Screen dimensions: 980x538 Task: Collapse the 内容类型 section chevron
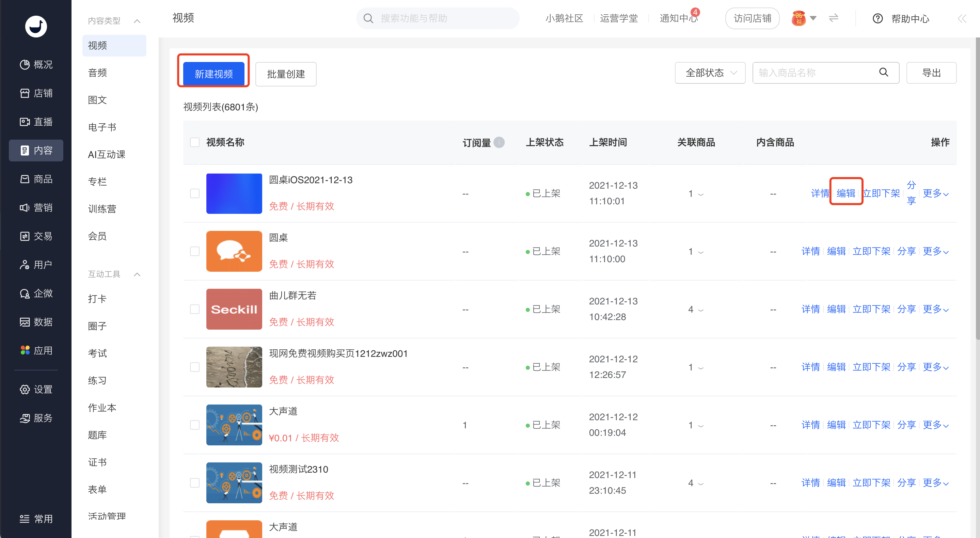pos(137,21)
